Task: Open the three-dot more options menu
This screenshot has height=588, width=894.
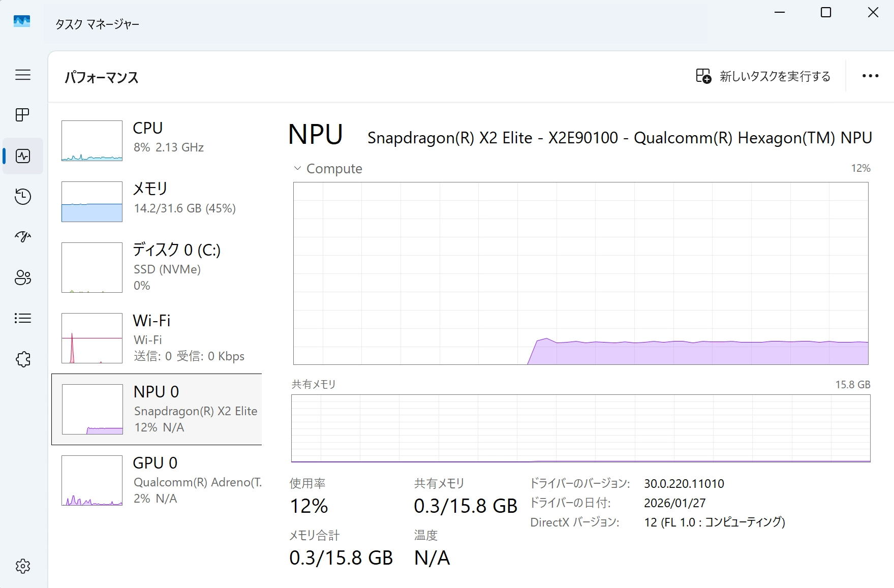Action: (x=870, y=76)
